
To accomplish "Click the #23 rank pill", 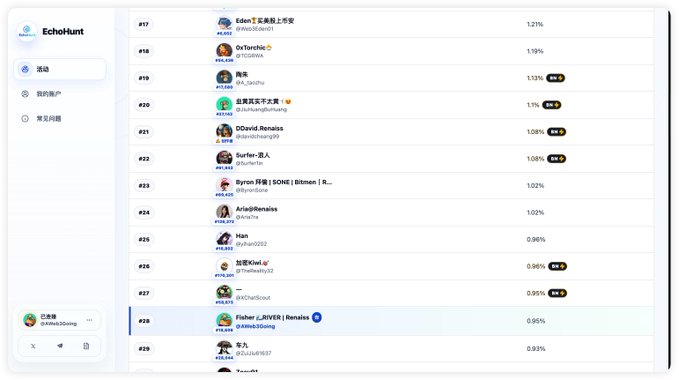I will pos(144,186).
